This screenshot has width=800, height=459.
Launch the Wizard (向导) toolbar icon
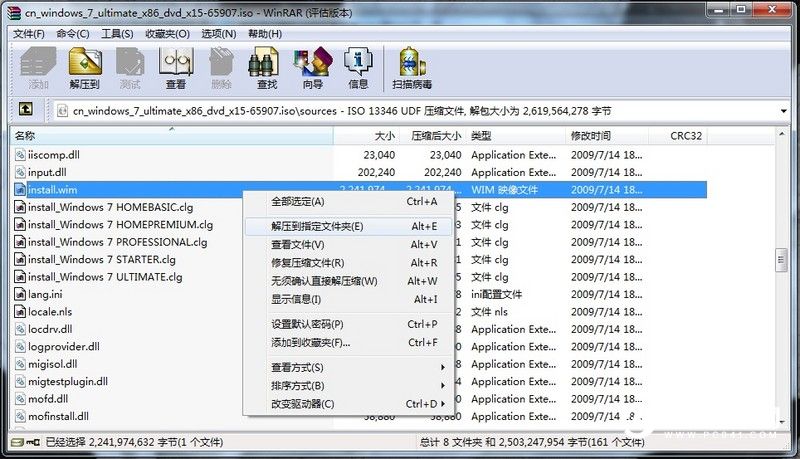312,68
